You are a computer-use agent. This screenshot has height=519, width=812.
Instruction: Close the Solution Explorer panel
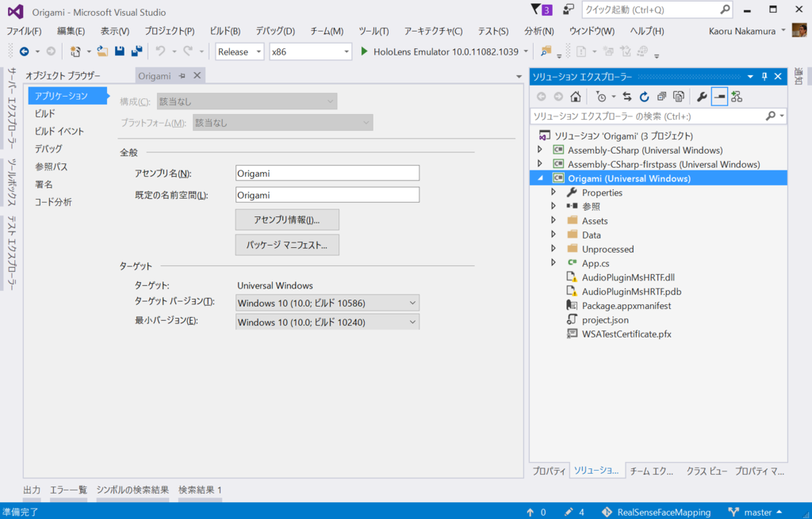[x=778, y=77]
